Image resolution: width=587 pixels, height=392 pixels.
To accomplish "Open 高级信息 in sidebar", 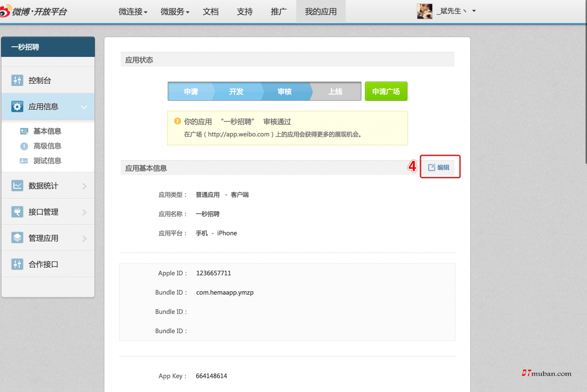I will pos(47,146).
